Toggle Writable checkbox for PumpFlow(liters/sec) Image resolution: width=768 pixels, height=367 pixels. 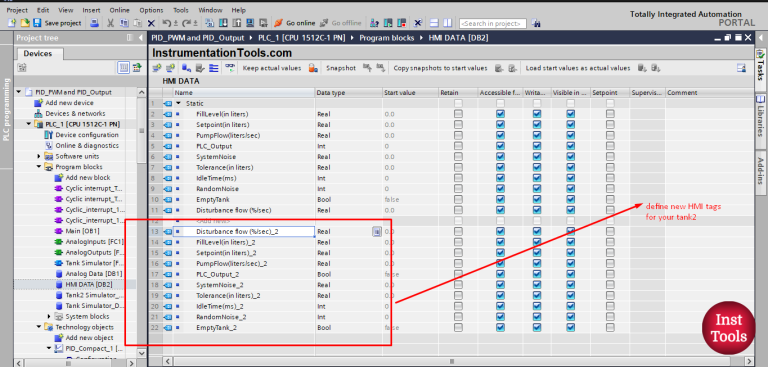point(537,135)
